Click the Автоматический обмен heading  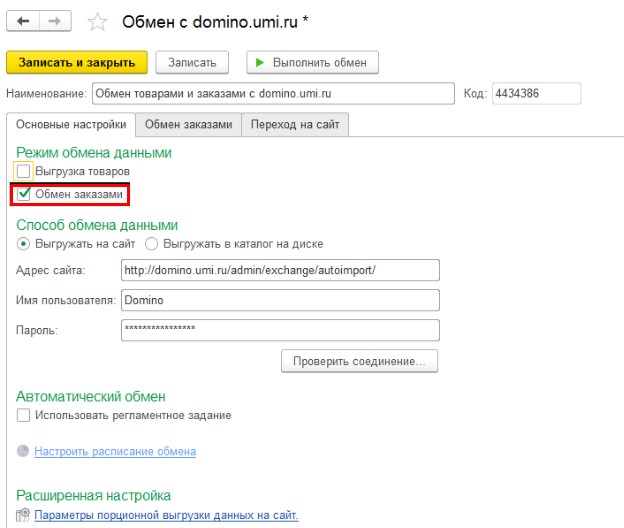tap(91, 396)
